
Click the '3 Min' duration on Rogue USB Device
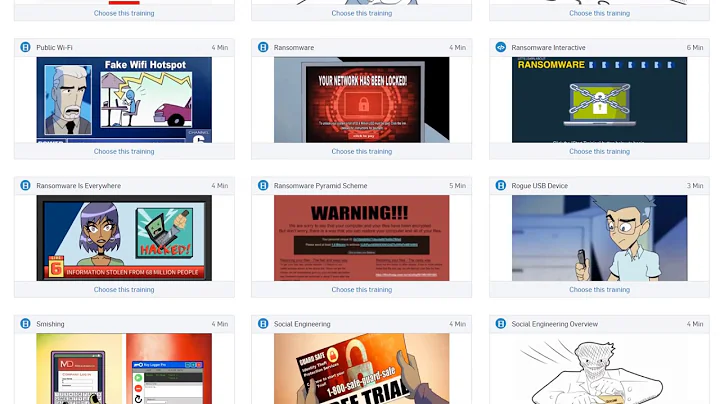[695, 185]
